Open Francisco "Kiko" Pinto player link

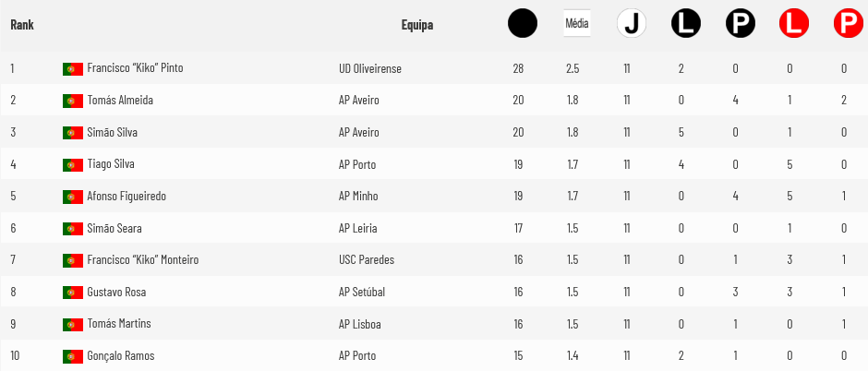135,68
